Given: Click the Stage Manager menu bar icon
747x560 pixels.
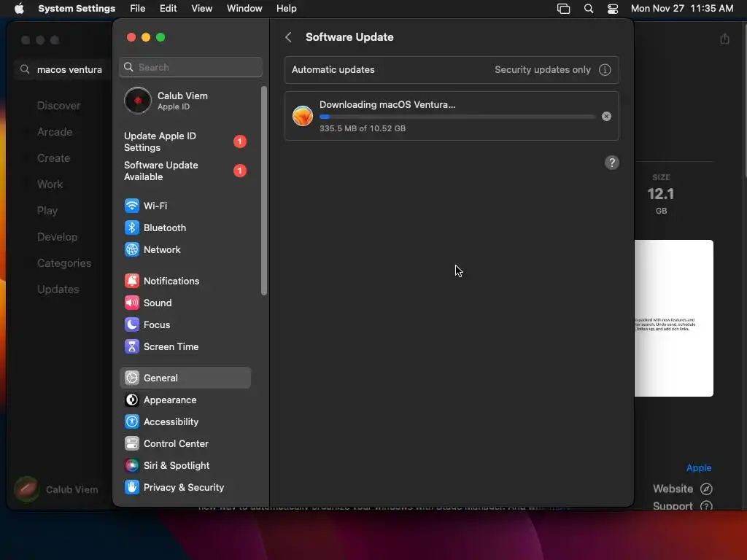Looking at the screenshot, I should [563, 9].
